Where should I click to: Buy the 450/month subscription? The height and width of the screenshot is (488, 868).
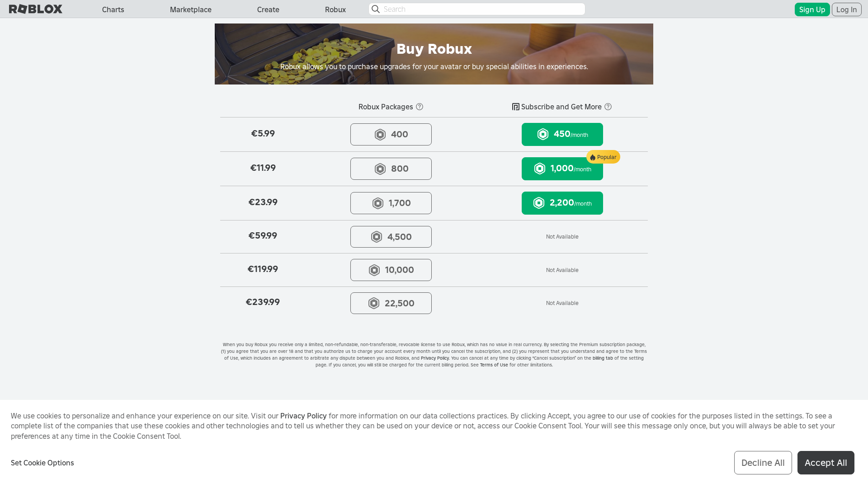tap(562, 134)
